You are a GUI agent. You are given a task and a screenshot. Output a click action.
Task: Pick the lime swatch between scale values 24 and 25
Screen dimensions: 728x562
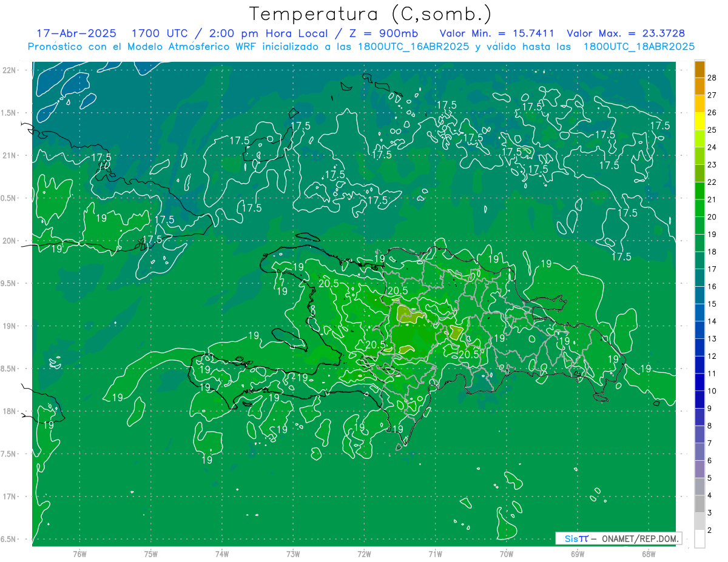(699, 139)
